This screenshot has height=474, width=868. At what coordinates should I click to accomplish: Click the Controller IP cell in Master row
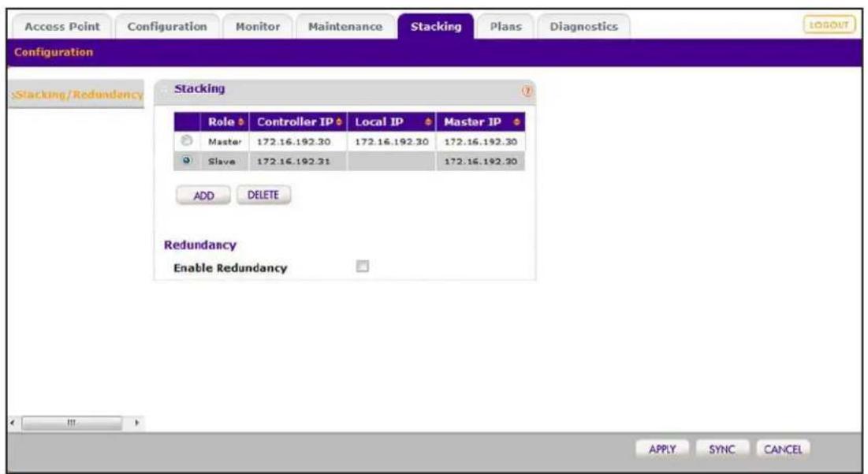point(298,142)
